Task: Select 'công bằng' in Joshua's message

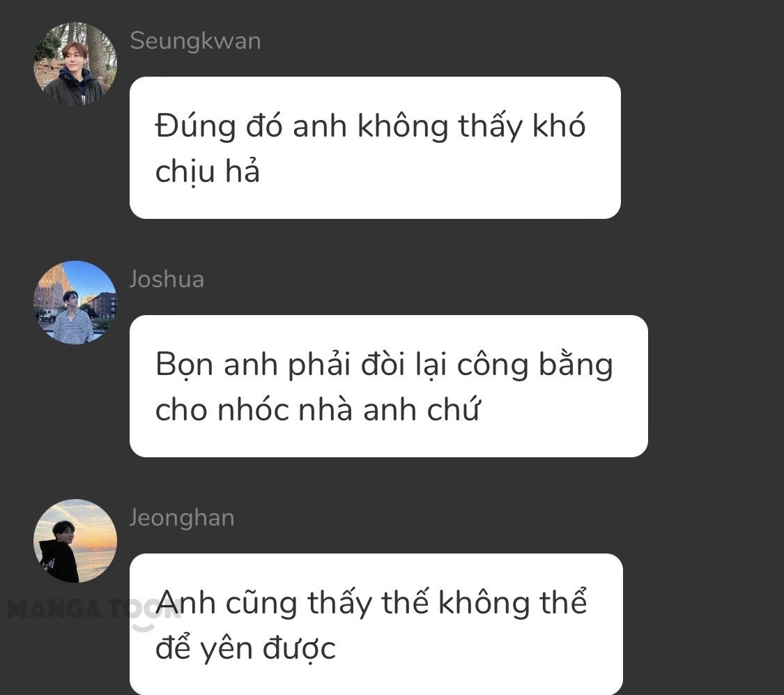Action: [535, 365]
